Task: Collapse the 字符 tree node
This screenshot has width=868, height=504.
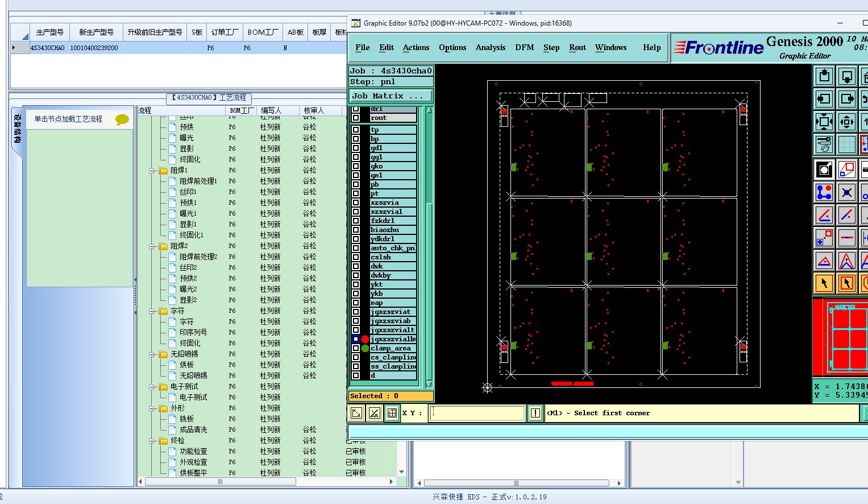Action: [152, 311]
